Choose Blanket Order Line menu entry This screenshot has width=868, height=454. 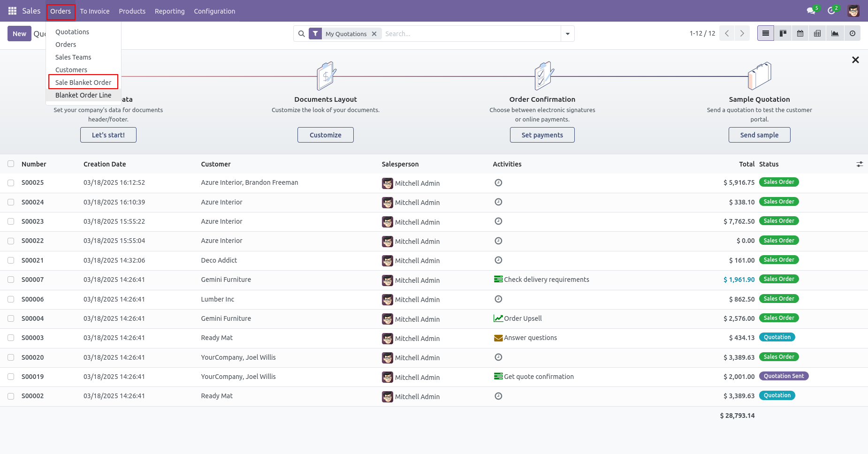[84, 95]
